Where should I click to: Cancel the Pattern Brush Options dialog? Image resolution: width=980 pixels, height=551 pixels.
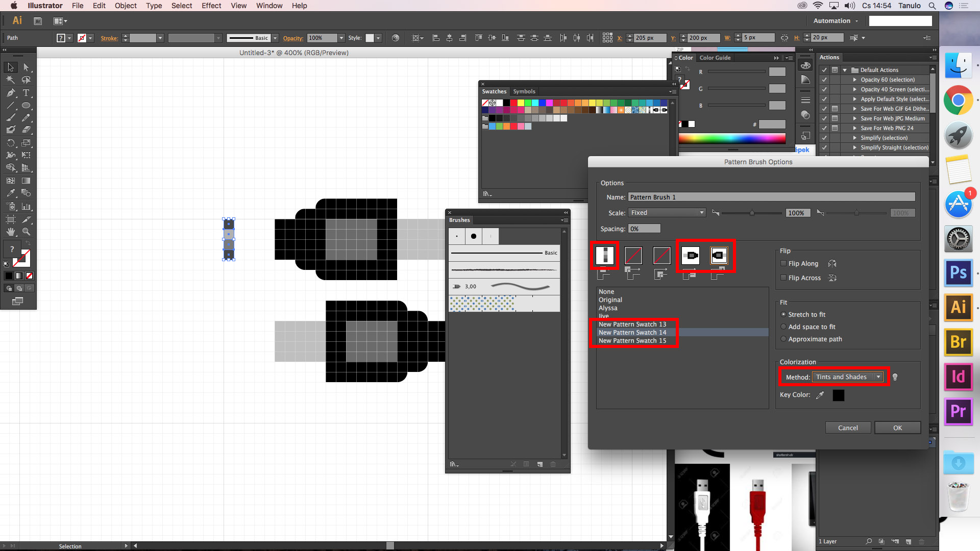pos(848,428)
